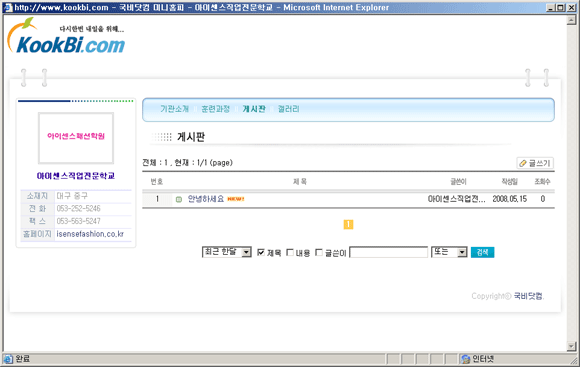This screenshot has height=367, width=580.
Task: Uncheck the 제목 checkbox
Action: tap(261, 252)
